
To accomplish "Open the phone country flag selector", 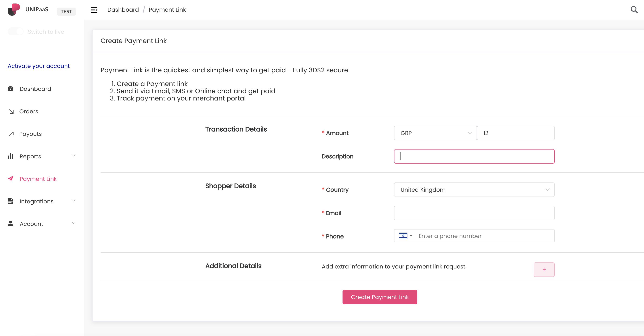I will pos(406,236).
